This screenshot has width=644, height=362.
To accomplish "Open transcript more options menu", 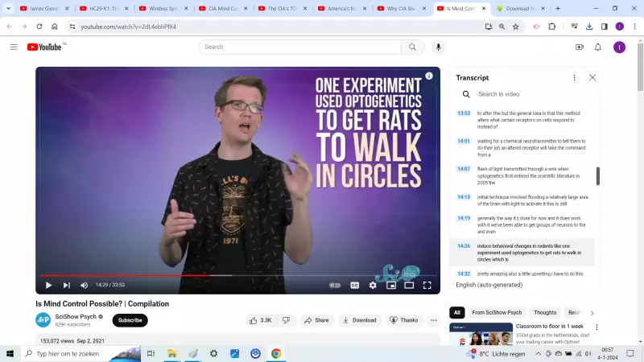I will coord(574,77).
